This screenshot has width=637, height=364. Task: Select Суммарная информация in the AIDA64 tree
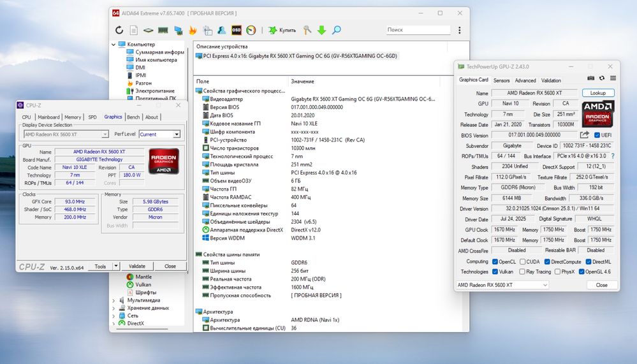coord(159,52)
